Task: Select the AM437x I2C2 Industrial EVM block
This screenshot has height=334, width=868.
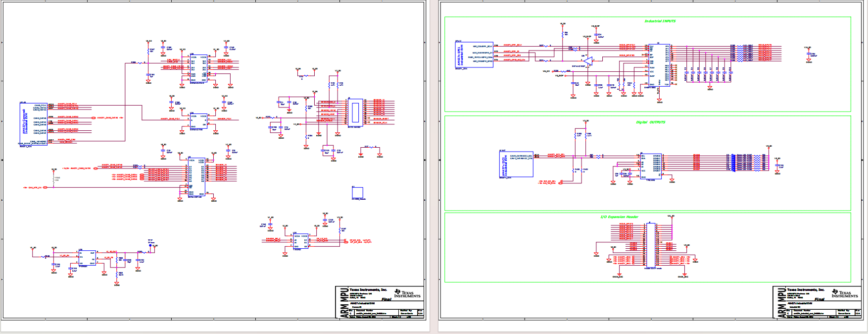Action: pyautogui.click(x=516, y=165)
